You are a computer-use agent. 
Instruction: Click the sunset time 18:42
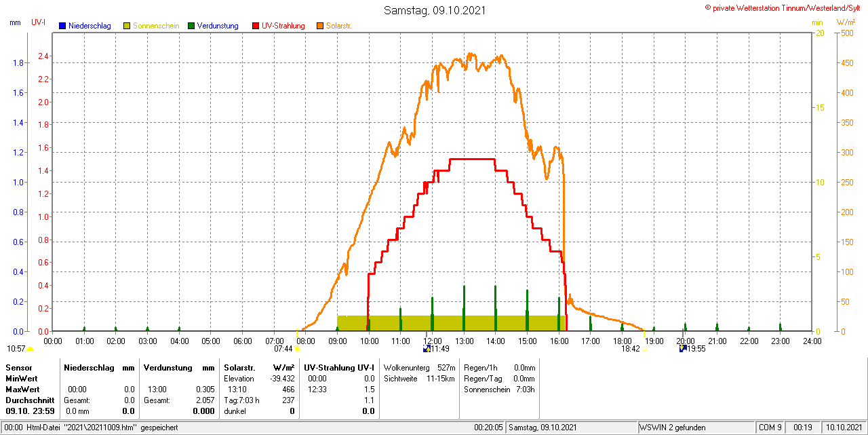click(x=631, y=349)
